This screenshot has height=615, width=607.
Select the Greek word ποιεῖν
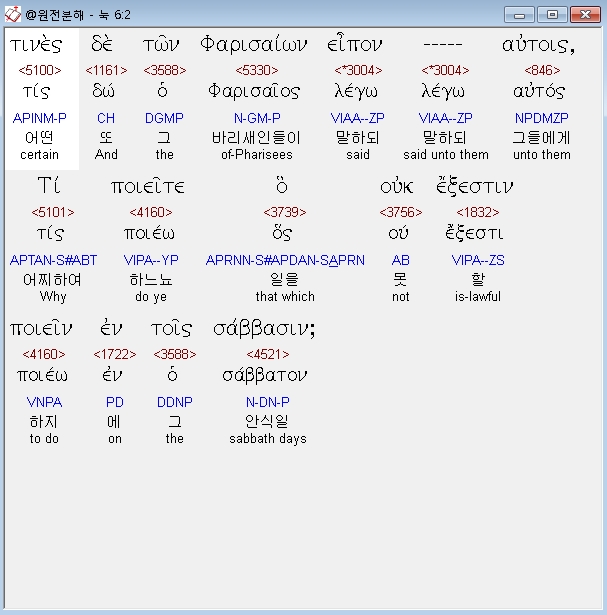point(41,329)
